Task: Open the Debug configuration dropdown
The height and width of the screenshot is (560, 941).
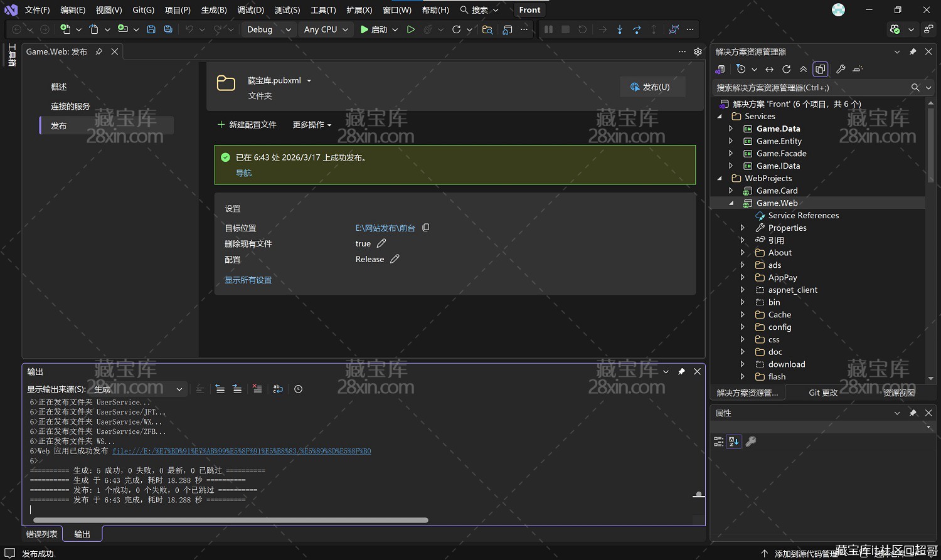Action: coord(268,29)
